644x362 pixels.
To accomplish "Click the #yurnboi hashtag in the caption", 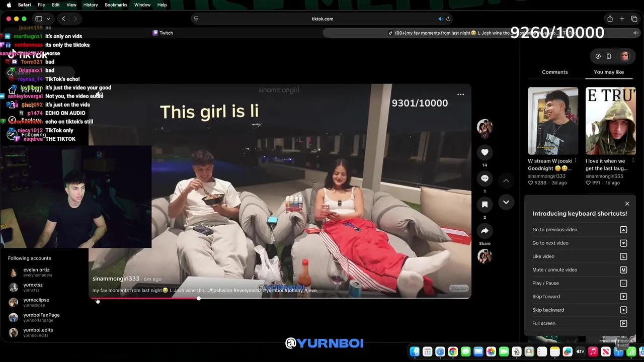I will tap(273, 291).
